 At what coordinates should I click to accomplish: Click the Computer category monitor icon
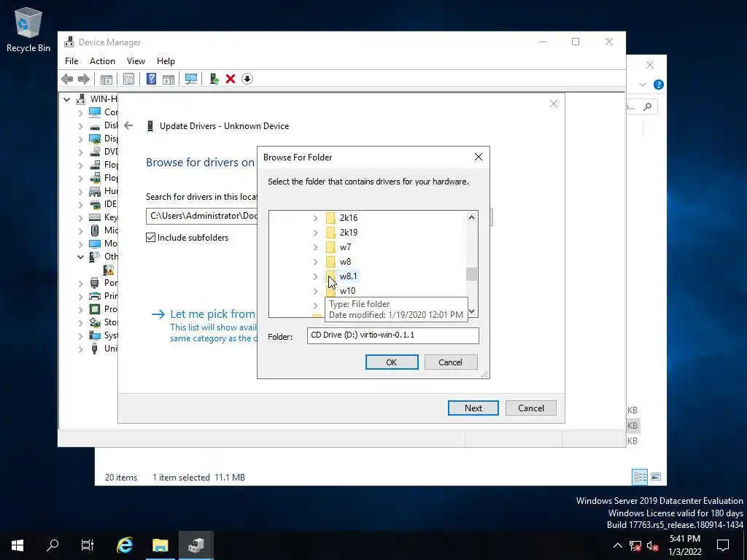point(95,112)
